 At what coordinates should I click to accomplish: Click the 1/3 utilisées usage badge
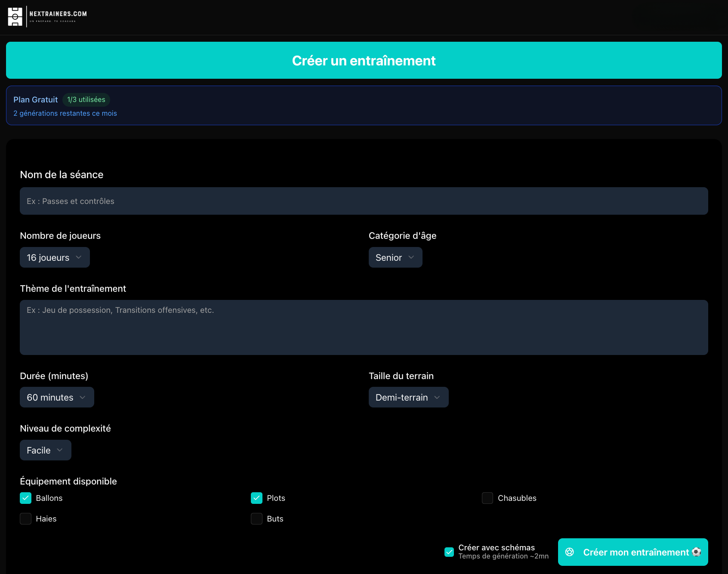86,99
